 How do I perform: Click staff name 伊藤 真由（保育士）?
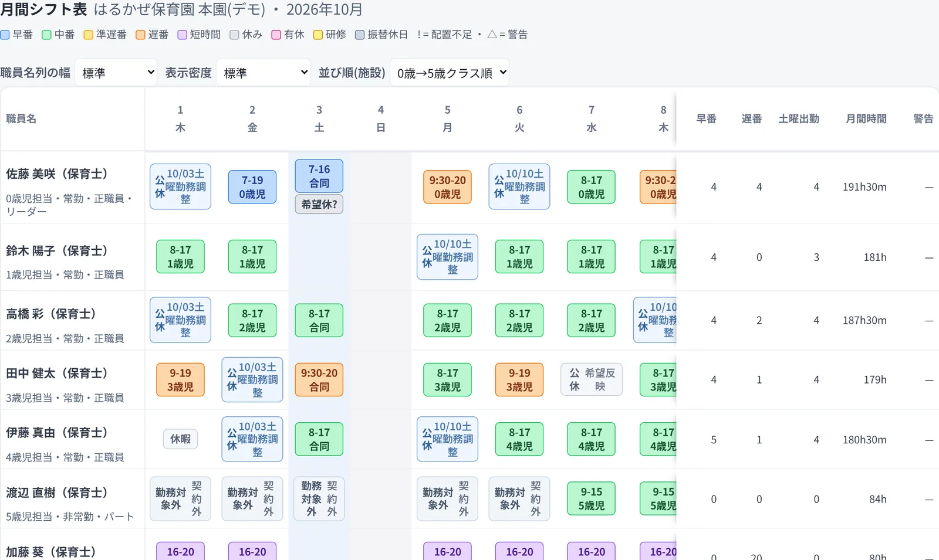point(57,433)
